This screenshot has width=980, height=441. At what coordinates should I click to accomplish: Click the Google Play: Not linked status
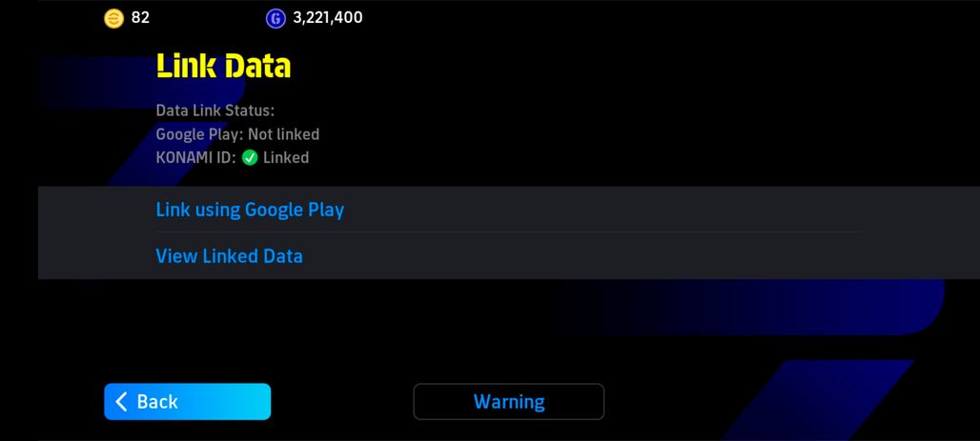237,134
